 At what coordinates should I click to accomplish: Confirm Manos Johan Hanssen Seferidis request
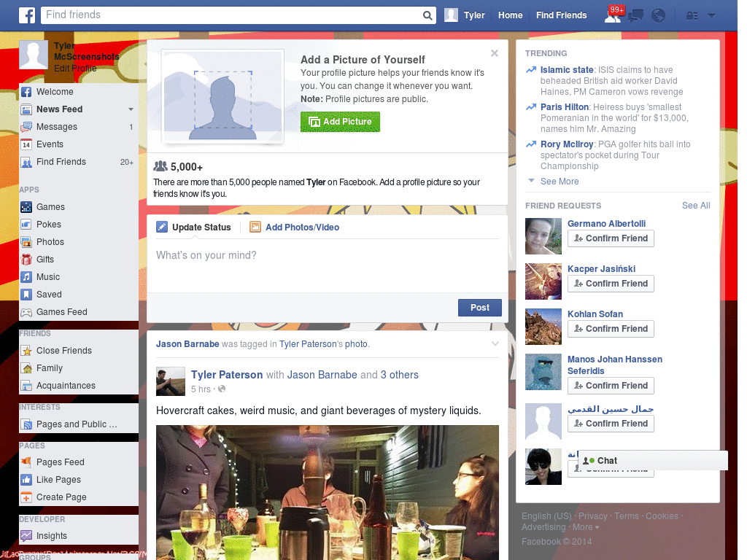click(x=611, y=386)
